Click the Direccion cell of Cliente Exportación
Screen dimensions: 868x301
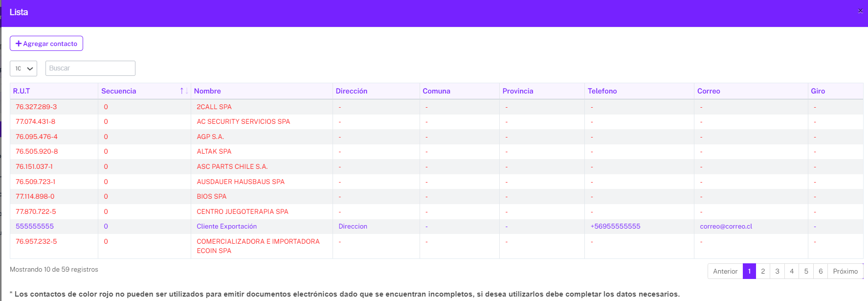tap(353, 226)
